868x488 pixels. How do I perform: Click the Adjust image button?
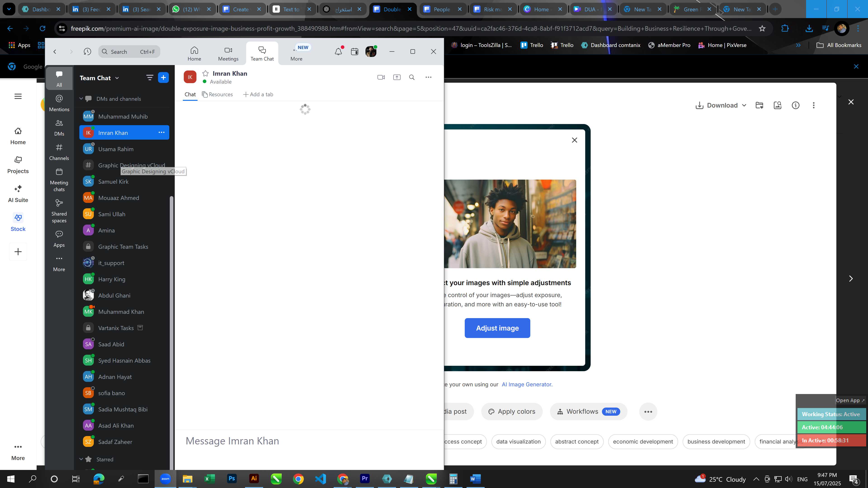click(x=497, y=328)
